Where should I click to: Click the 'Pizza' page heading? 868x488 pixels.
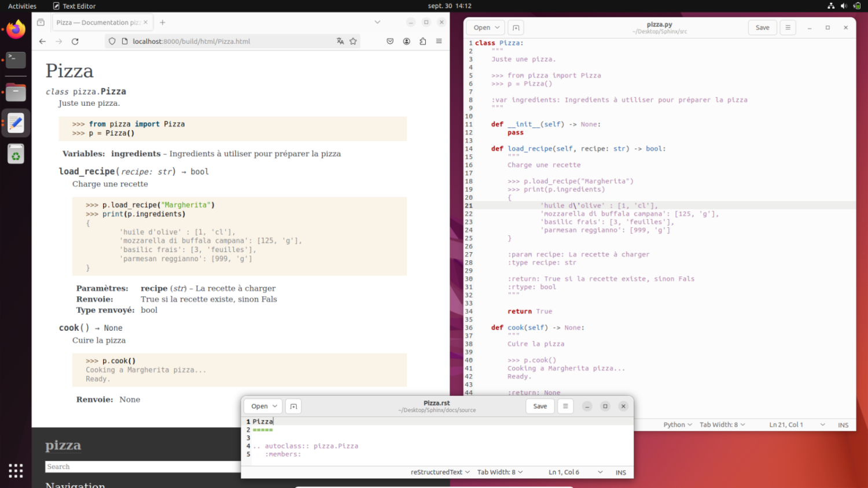69,71
